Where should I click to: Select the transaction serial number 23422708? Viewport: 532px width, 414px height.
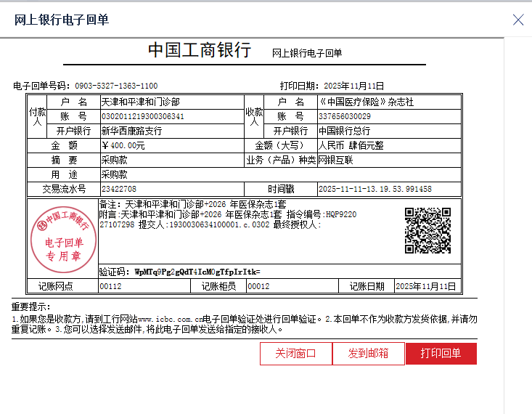tap(118, 189)
